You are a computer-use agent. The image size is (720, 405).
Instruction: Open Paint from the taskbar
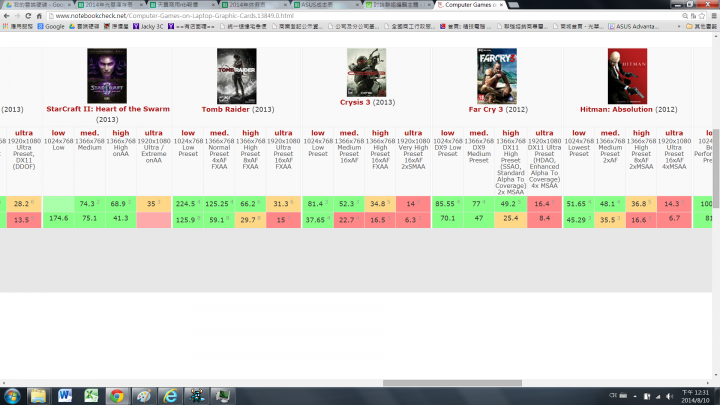pyautogui.click(x=143, y=396)
